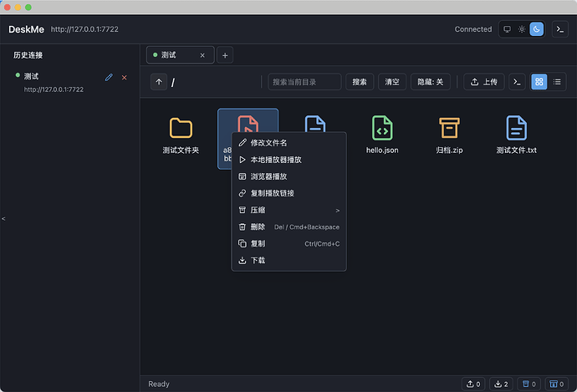Click the 清空 clear button
This screenshot has height=392, width=577.
pyautogui.click(x=392, y=82)
